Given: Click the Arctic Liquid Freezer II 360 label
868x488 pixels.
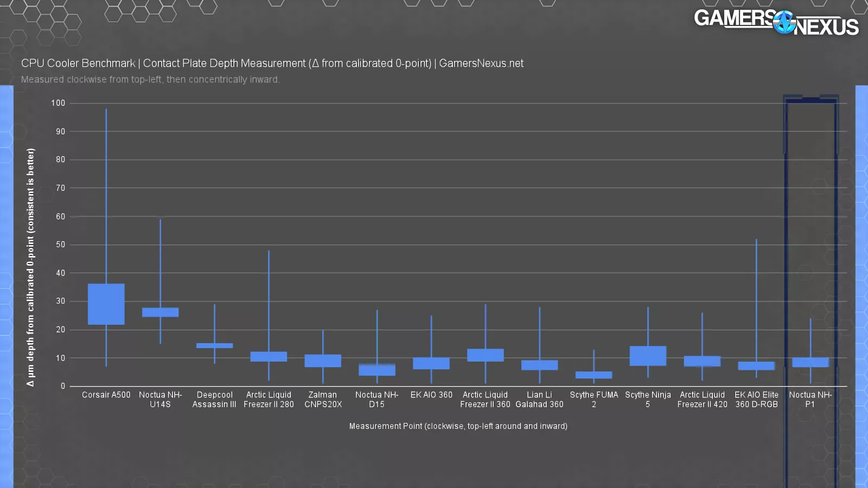Looking at the screenshot, I should [485, 400].
